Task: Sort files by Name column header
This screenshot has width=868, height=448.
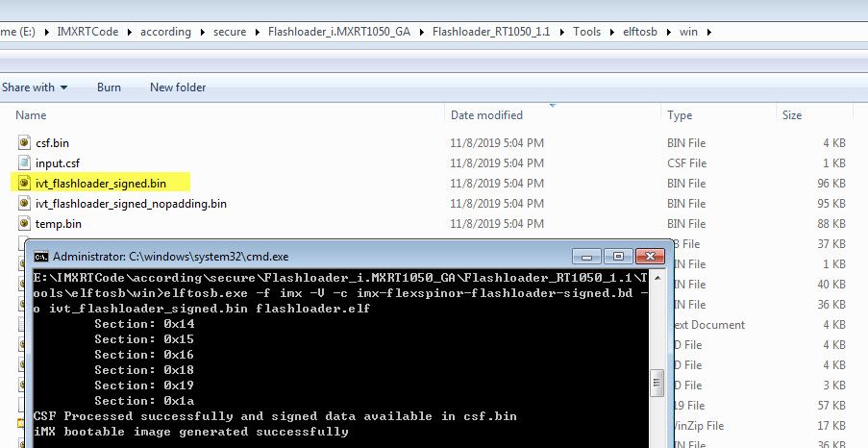Action: [31, 115]
